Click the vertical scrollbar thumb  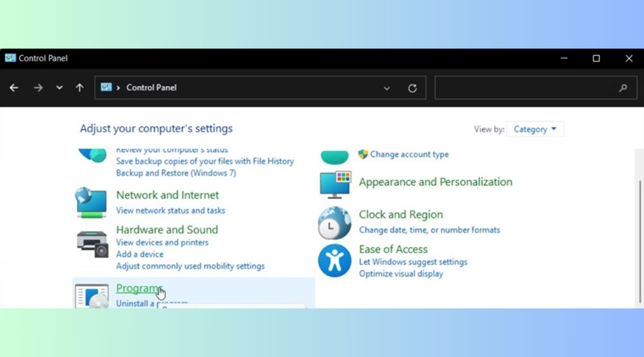(640, 242)
